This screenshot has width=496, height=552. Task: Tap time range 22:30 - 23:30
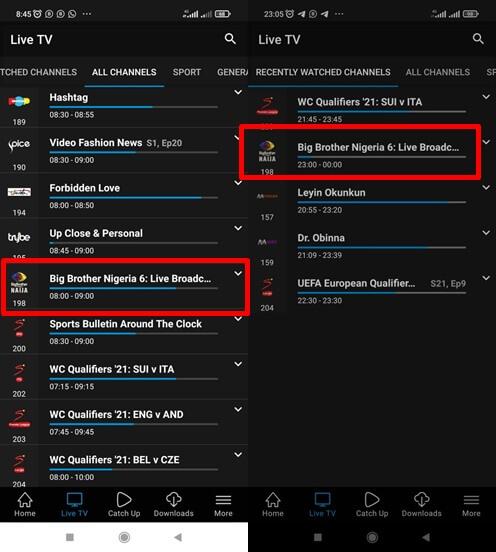[x=320, y=301]
